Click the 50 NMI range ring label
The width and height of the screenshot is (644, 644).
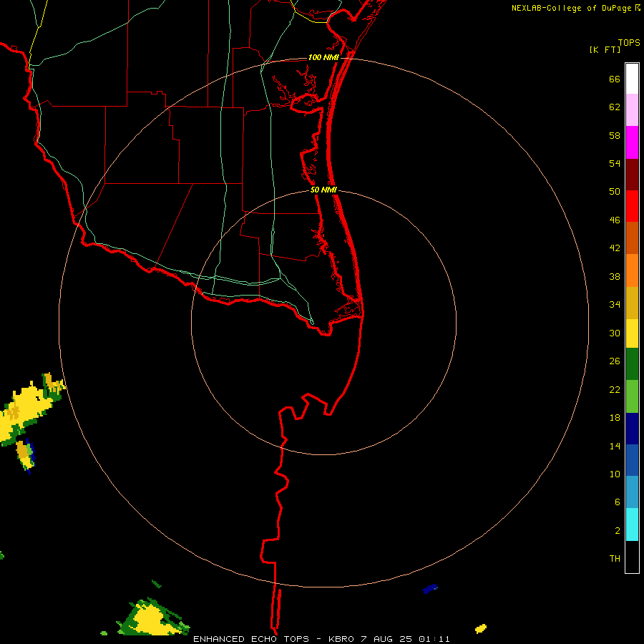323,190
